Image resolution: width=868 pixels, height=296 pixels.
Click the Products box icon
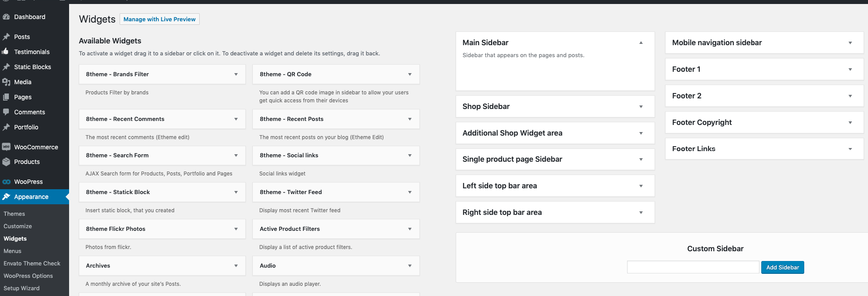tap(6, 162)
